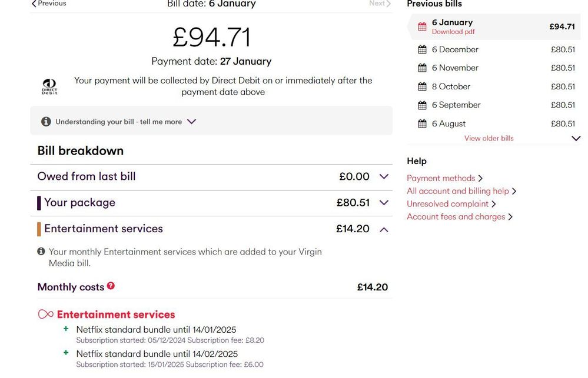Select the 6 November bill entry
The image size is (588, 378).
pos(496,68)
